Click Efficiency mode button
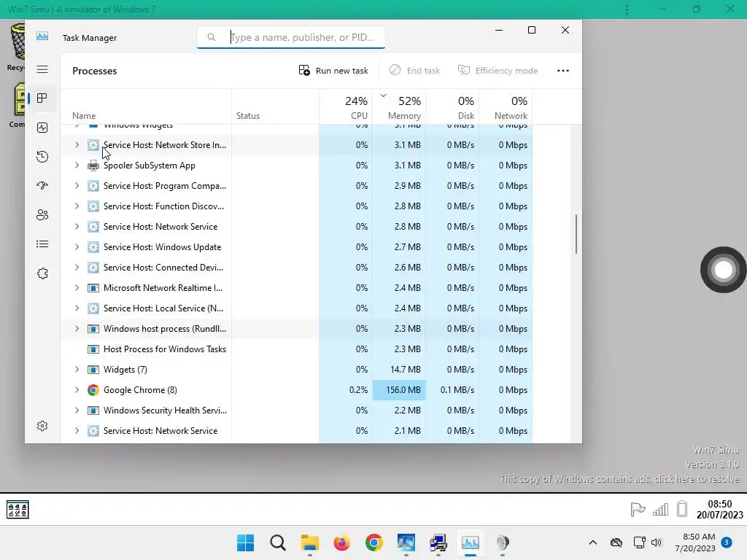This screenshot has width=747, height=560. pyautogui.click(x=498, y=71)
